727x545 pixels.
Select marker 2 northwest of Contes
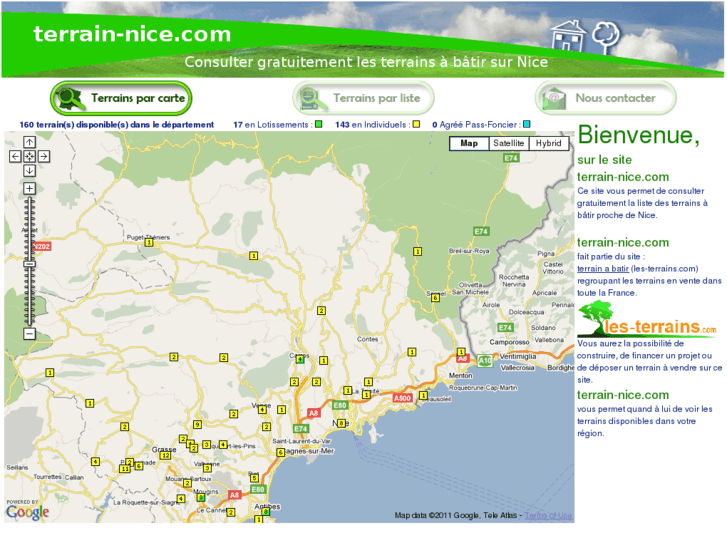point(321,311)
